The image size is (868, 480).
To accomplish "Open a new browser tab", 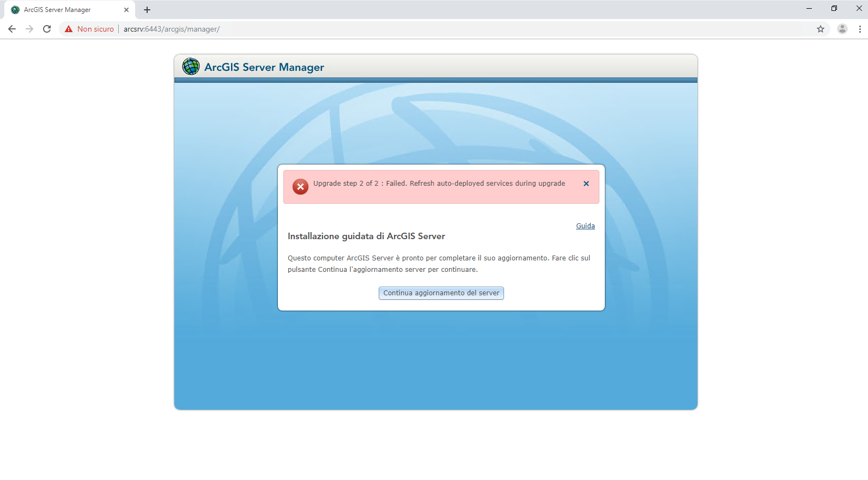I will click(x=147, y=10).
